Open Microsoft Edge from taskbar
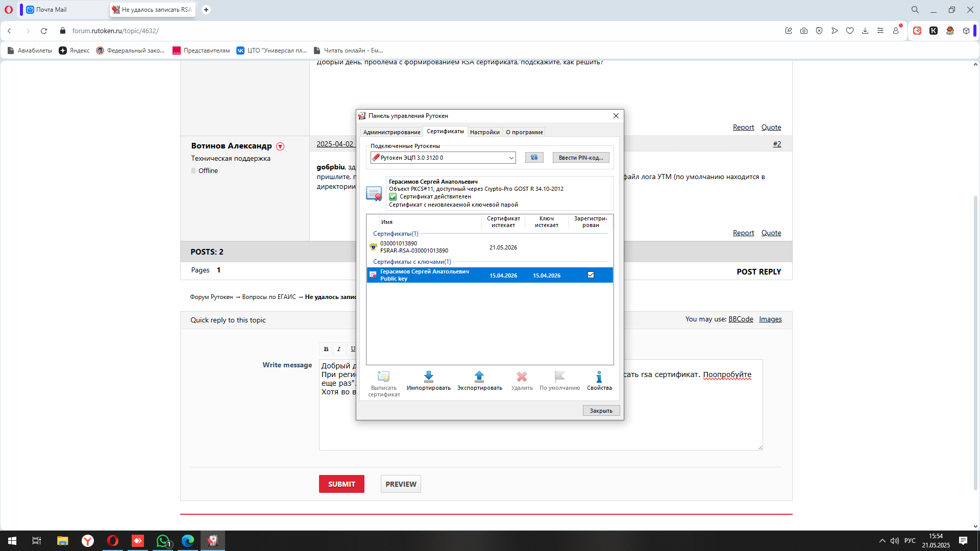Image resolution: width=980 pixels, height=551 pixels. [188, 541]
